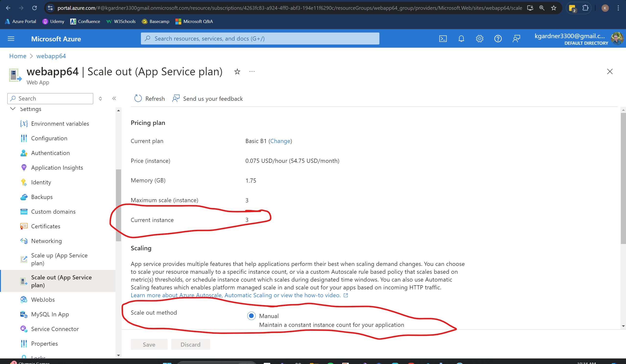Collapse the Settings section chevron
Screen dimensions: 626x364
[13, 109]
